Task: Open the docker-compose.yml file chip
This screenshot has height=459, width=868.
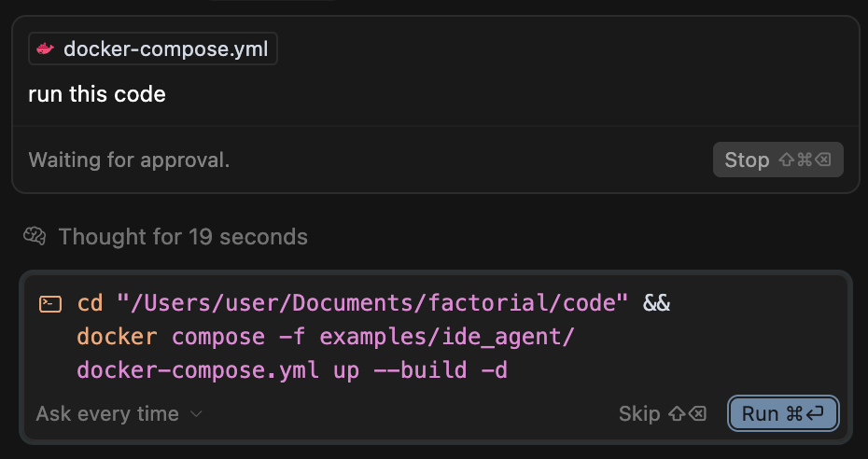Action: 153,49
